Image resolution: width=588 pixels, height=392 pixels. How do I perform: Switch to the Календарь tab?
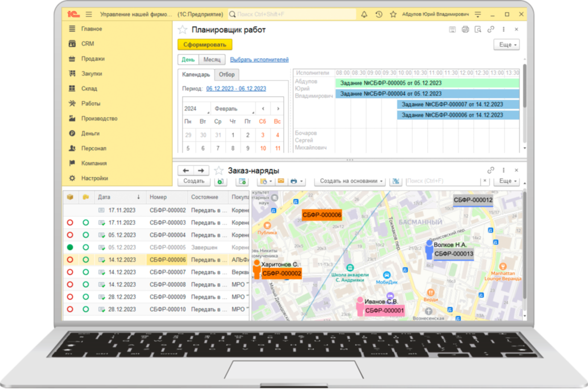[196, 74]
